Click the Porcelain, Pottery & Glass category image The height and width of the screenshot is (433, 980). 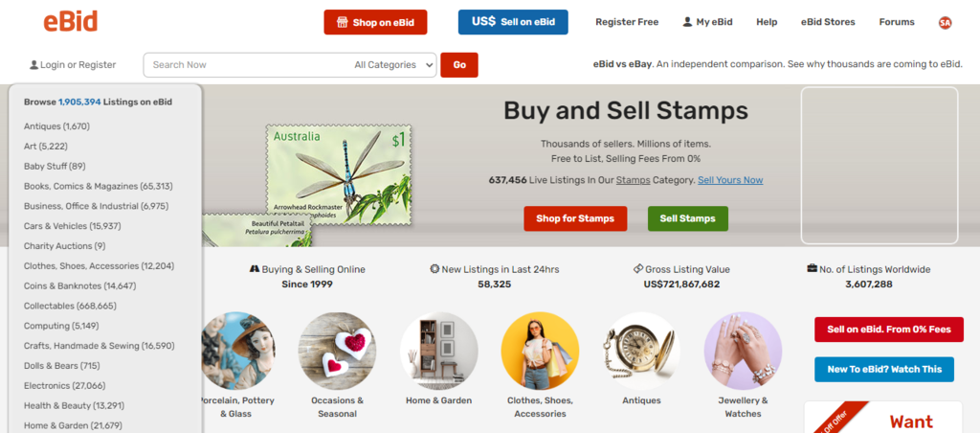coord(239,350)
